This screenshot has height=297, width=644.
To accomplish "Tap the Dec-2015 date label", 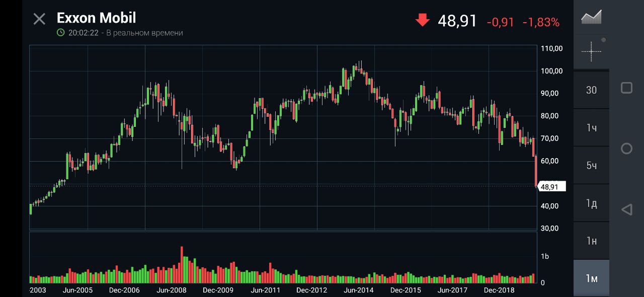I will click(406, 290).
